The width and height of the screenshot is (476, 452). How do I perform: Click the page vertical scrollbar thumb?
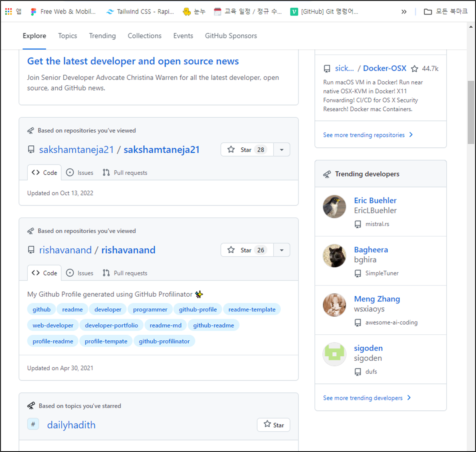(x=471, y=112)
